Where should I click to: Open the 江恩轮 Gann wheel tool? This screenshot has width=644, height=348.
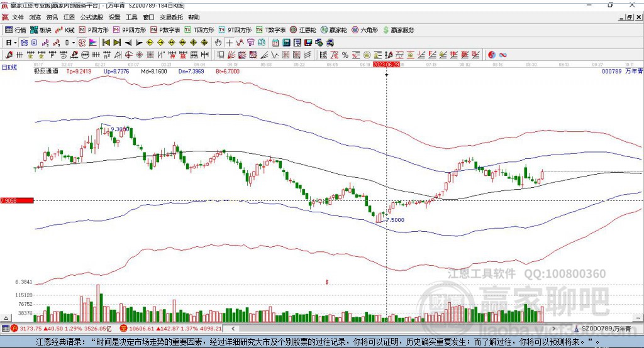[x=303, y=30]
